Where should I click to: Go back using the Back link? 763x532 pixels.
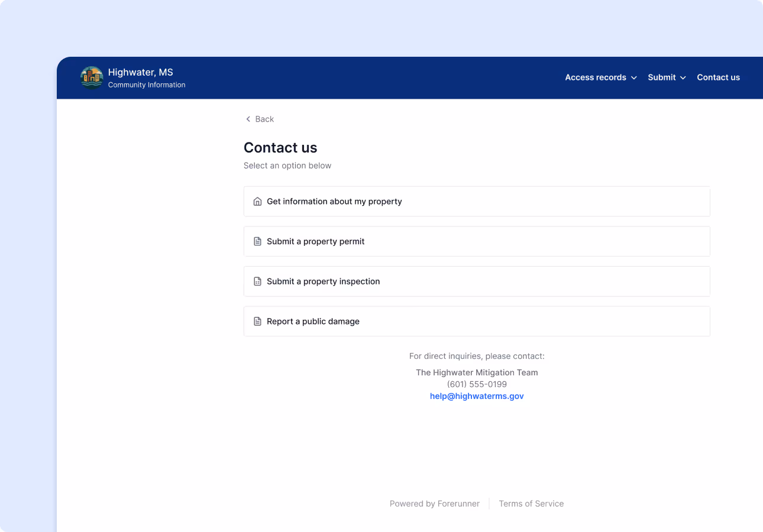(260, 119)
